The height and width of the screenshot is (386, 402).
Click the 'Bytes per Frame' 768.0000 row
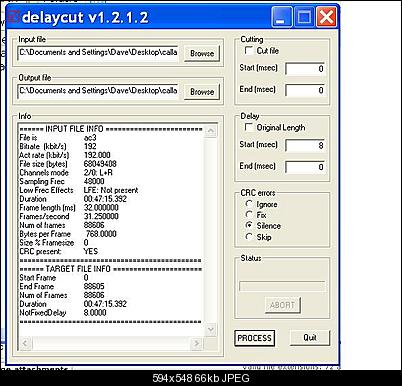[68, 234]
